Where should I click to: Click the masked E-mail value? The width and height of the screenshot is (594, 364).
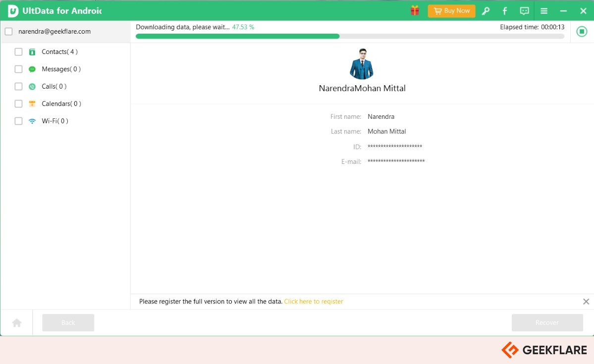(x=396, y=161)
